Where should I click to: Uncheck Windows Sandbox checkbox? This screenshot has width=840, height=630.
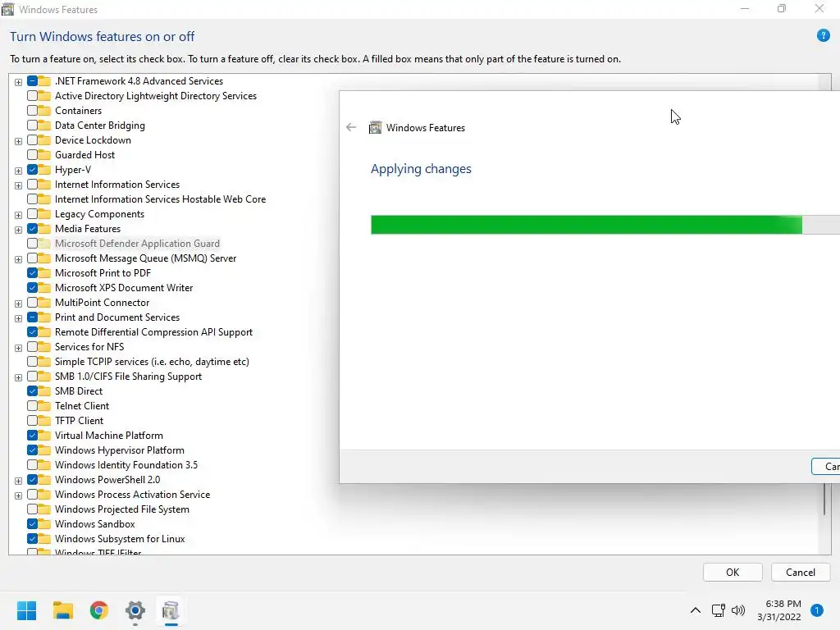[32, 524]
